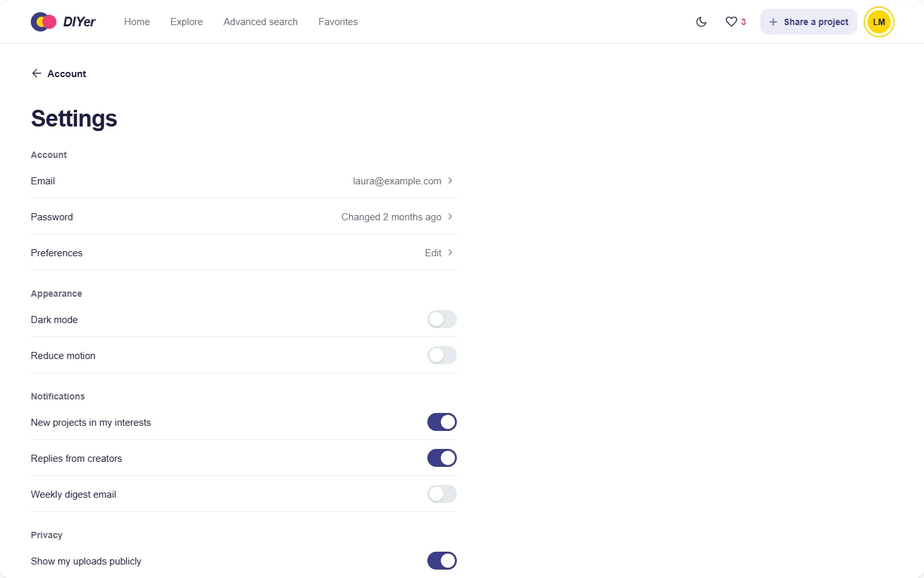Toggle Show my uploads publicly switch
The width and height of the screenshot is (924, 578).
pyautogui.click(x=442, y=561)
